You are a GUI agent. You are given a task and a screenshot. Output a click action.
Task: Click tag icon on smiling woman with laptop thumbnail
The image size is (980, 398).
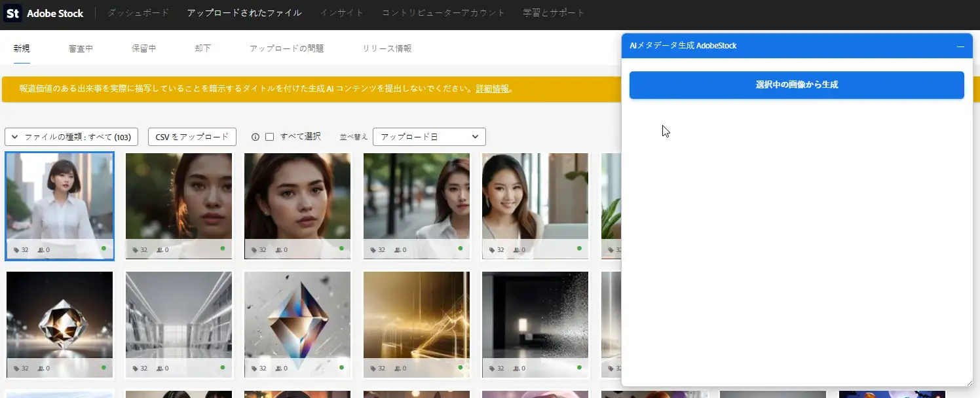coord(493,249)
